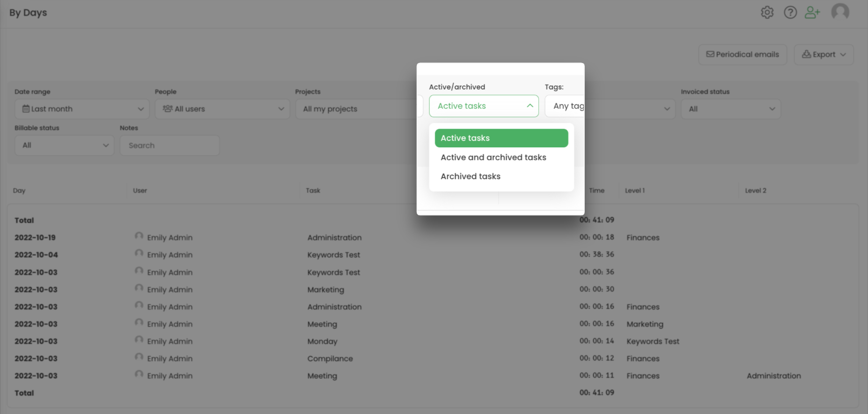Click the bottom Total row label
The height and width of the screenshot is (414, 868).
pos(24,393)
